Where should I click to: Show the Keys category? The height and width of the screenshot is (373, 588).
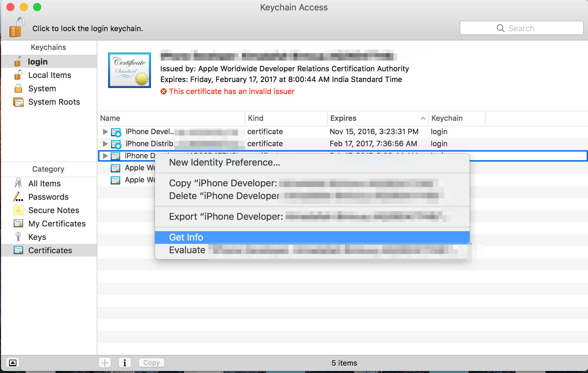[x=49, y=237]
